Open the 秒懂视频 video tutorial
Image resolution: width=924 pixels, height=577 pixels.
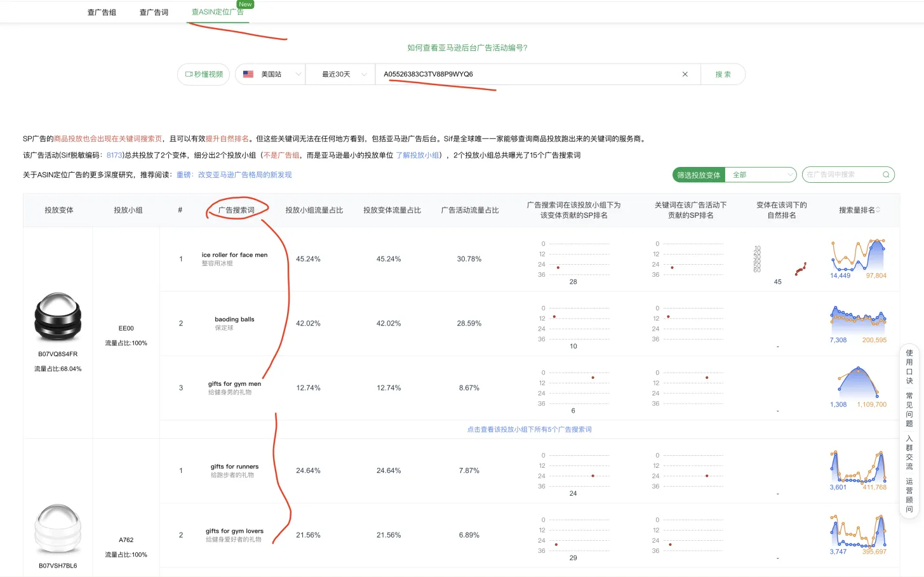pyautogui.click(x=203, y=74)
